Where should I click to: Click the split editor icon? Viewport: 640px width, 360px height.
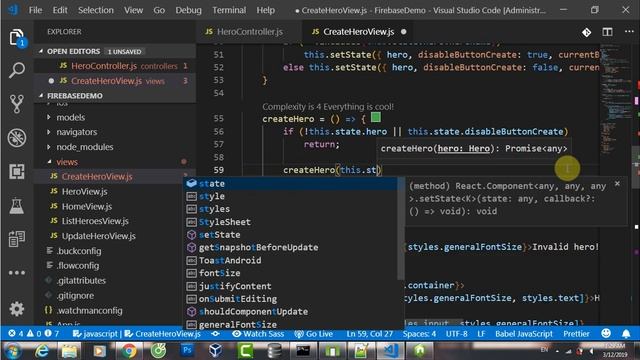click(607, 32)
